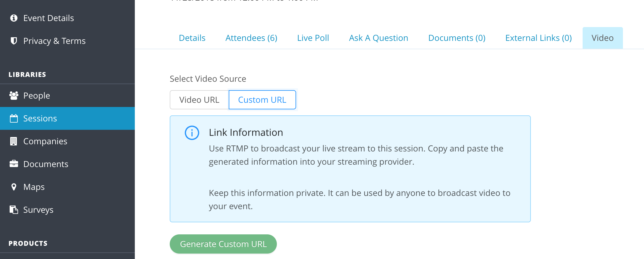
Task: Click the Generate Custom URL button
Action: tap(223, 244)
